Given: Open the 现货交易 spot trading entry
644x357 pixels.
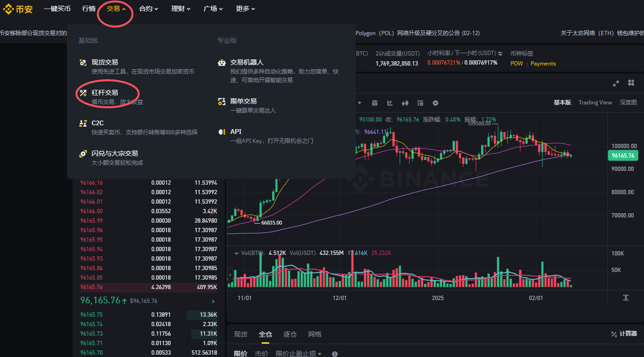Looking at the screenshot, I should 104,62.
